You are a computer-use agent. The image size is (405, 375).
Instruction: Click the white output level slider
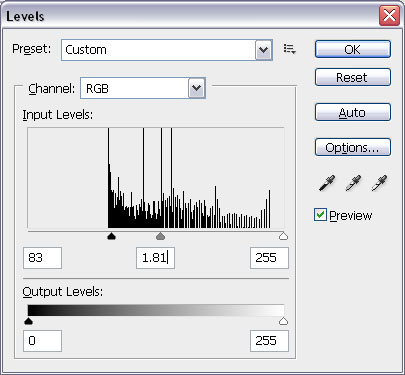coord(283,321)
